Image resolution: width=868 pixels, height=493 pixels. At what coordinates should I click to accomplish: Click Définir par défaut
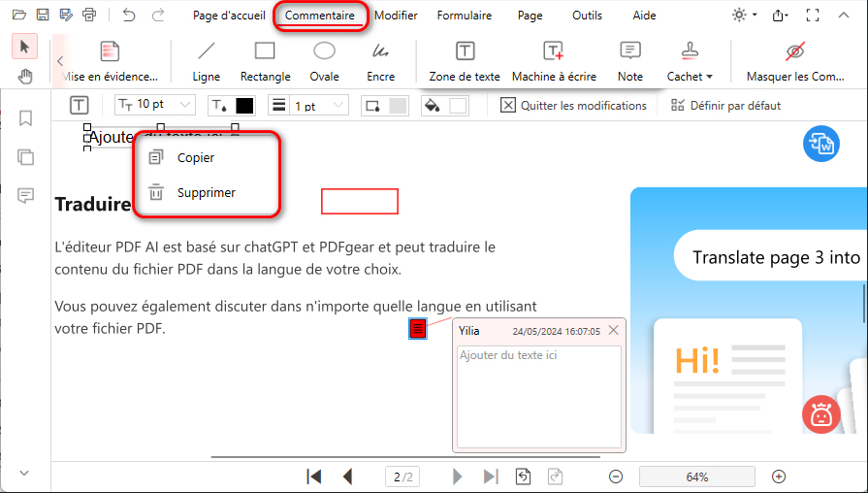pyautogui.click(x=725, y=105)
